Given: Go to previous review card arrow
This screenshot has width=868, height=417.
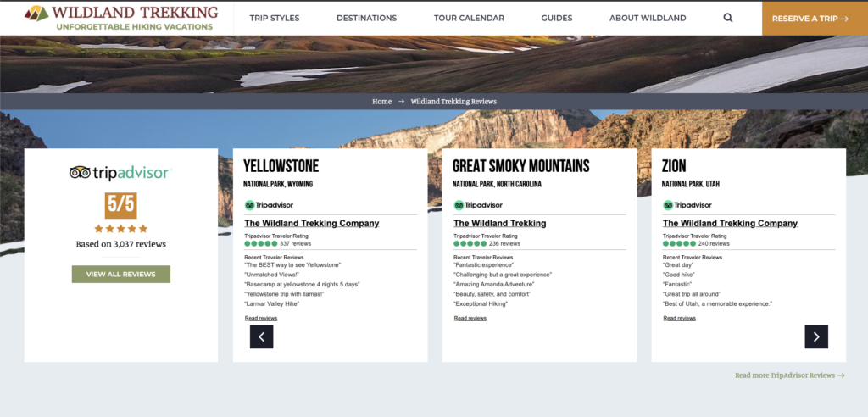Looking at the screenshot, I should [262, 336].
